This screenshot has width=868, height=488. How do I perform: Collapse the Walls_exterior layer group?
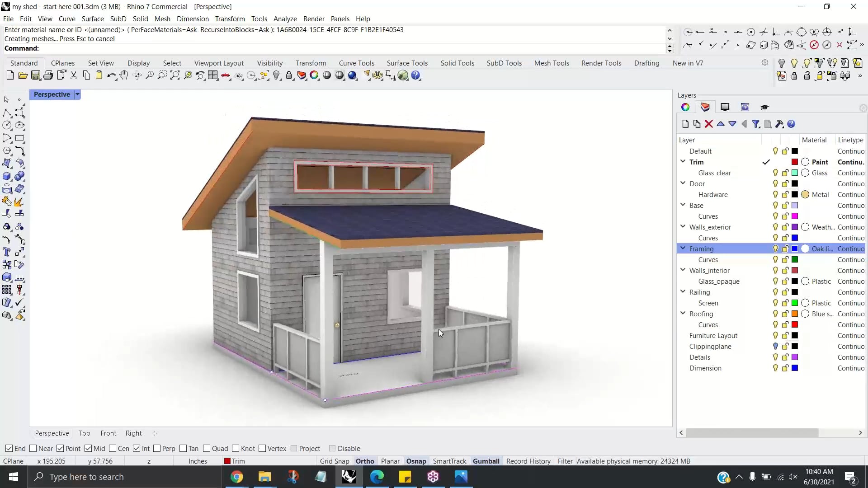[x=683, y=227]
